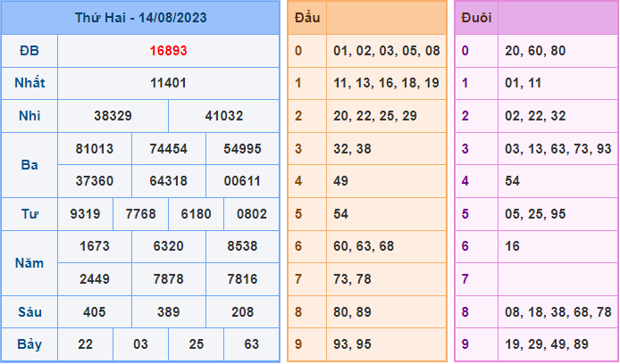Screen dimensions: 620x364
Task: Select value 54 in Đuôi row 4
Action: pos(513,181)
